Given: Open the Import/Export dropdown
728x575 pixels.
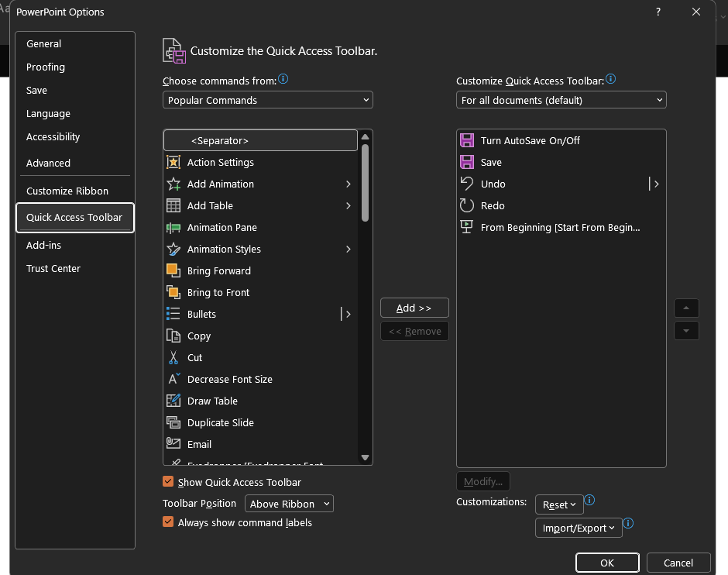Looking at the screenshot, I should coord(579,528).
